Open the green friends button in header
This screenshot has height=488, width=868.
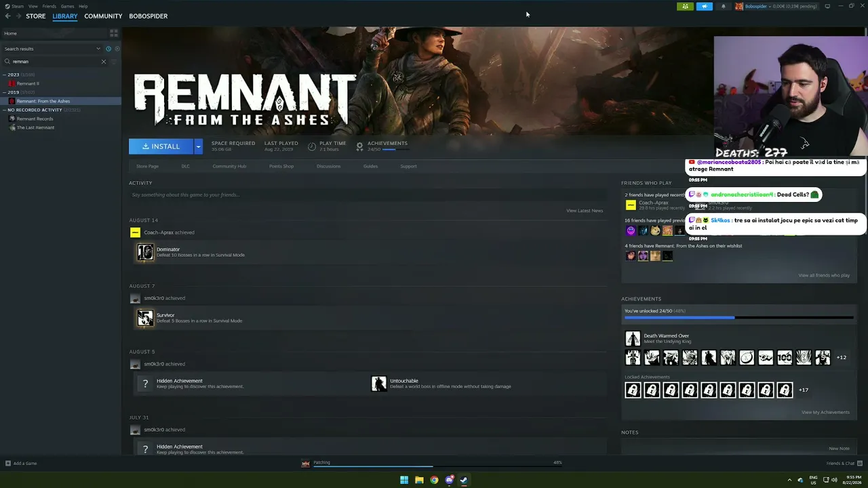point(685,7)
